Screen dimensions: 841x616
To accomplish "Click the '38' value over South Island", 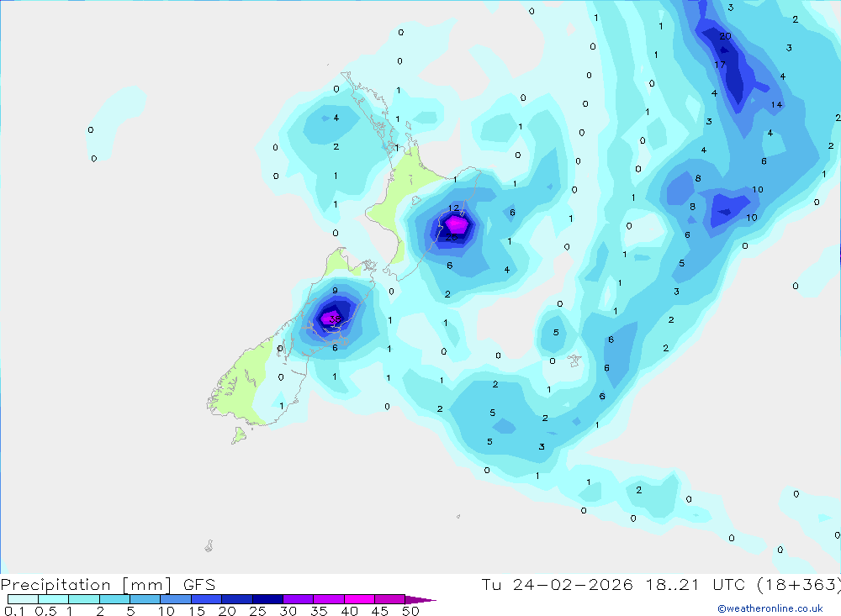I will 335,319.
